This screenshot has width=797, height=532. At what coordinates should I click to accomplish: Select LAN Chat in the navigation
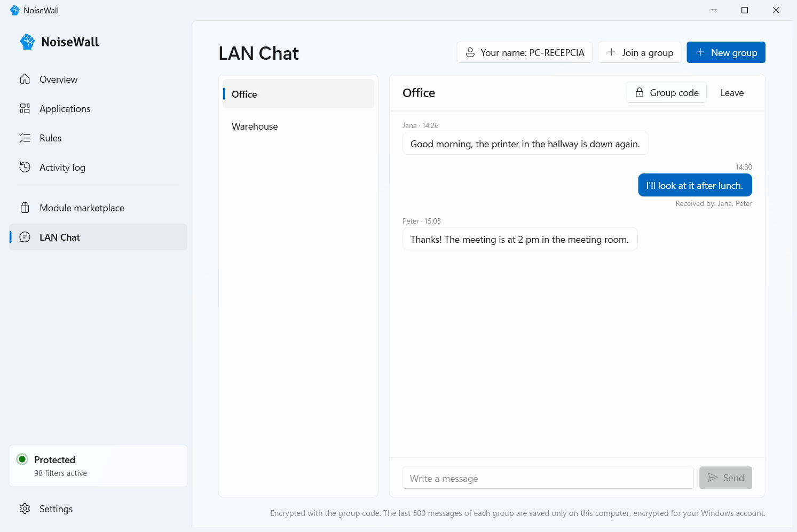click(x=98, y=237)
